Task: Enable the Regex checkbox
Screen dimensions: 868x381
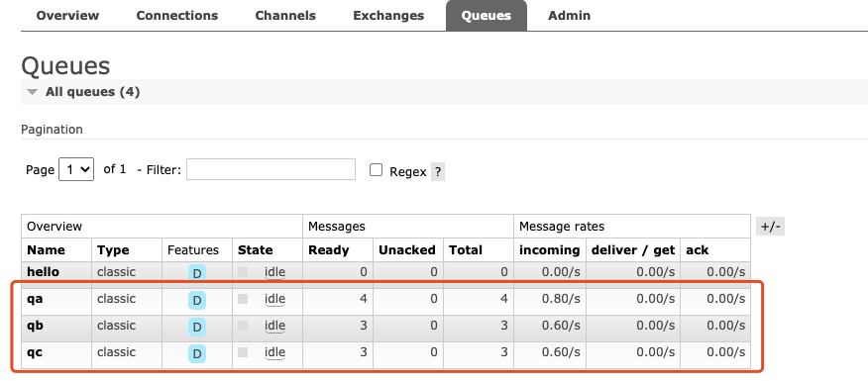Action: pos(376,170)
